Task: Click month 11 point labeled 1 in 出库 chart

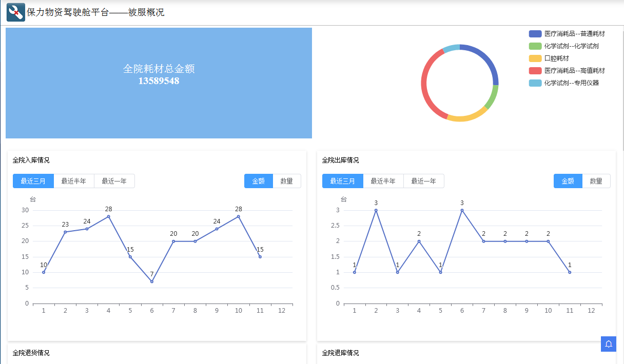Action: pos(570,272)
